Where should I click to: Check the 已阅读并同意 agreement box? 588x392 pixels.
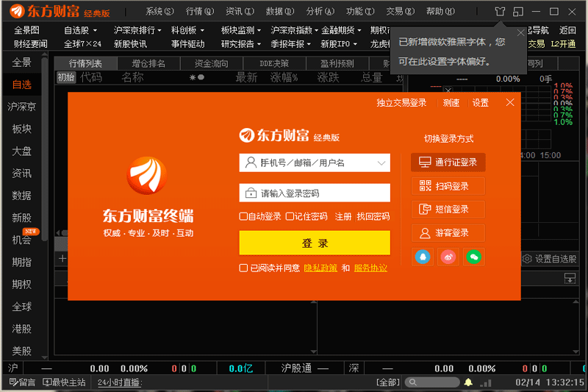pos(243,268)
